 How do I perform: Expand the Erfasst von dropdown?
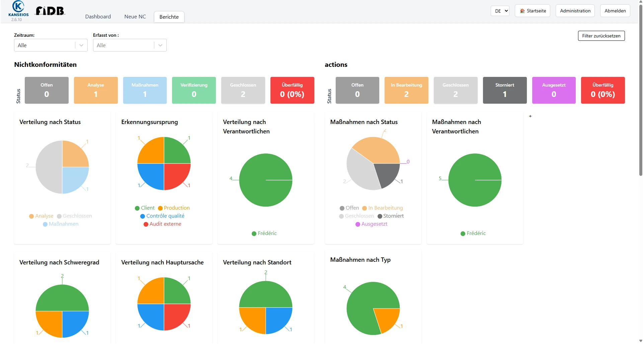coord(130,45)
